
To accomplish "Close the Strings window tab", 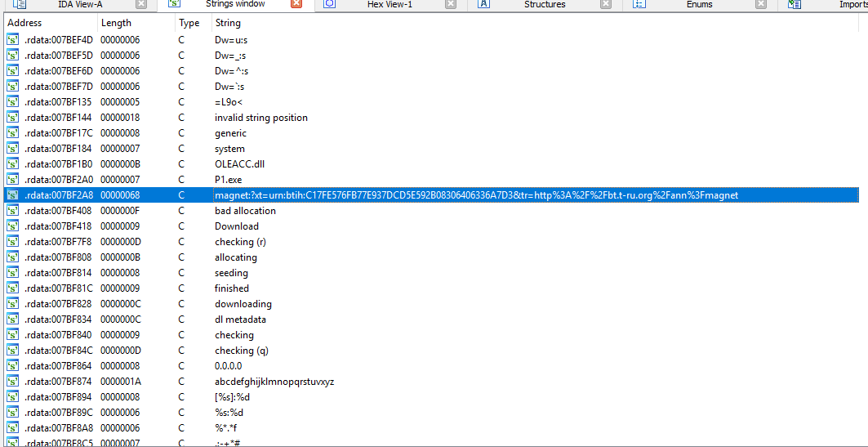I will [x=296, y=4].
